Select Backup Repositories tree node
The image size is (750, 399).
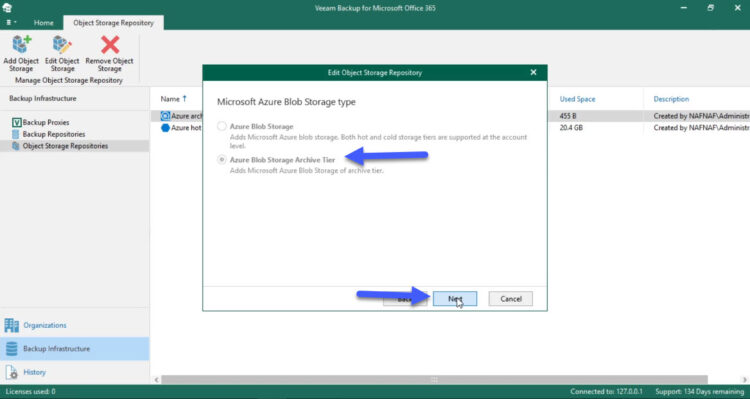pyautogui.click(x=54, y=134)
